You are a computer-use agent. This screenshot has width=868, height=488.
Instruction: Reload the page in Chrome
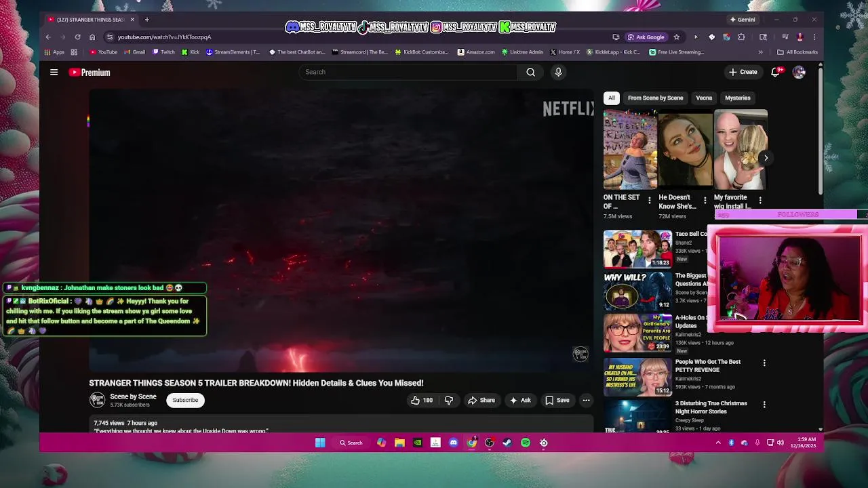pos(77,37)
